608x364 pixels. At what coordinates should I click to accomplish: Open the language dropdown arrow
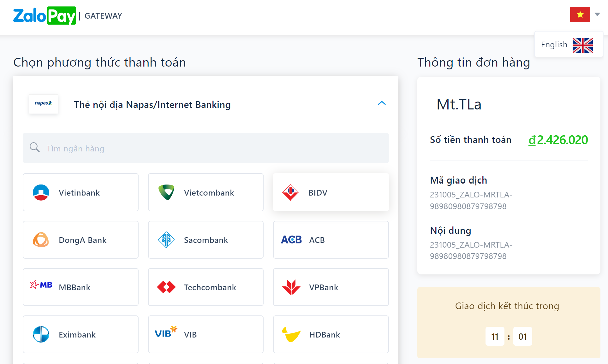tap(597, 14)
